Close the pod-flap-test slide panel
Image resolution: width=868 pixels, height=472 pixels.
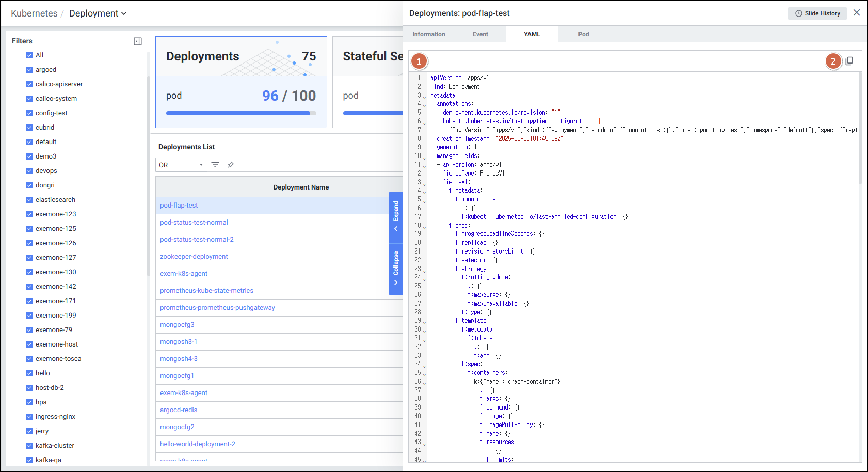(x=857, y=13)
